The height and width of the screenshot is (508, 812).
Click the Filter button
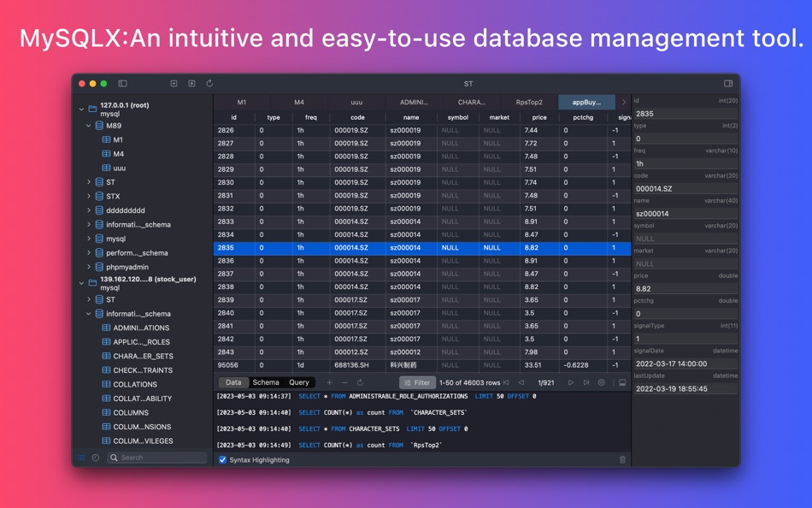point(417,382)
